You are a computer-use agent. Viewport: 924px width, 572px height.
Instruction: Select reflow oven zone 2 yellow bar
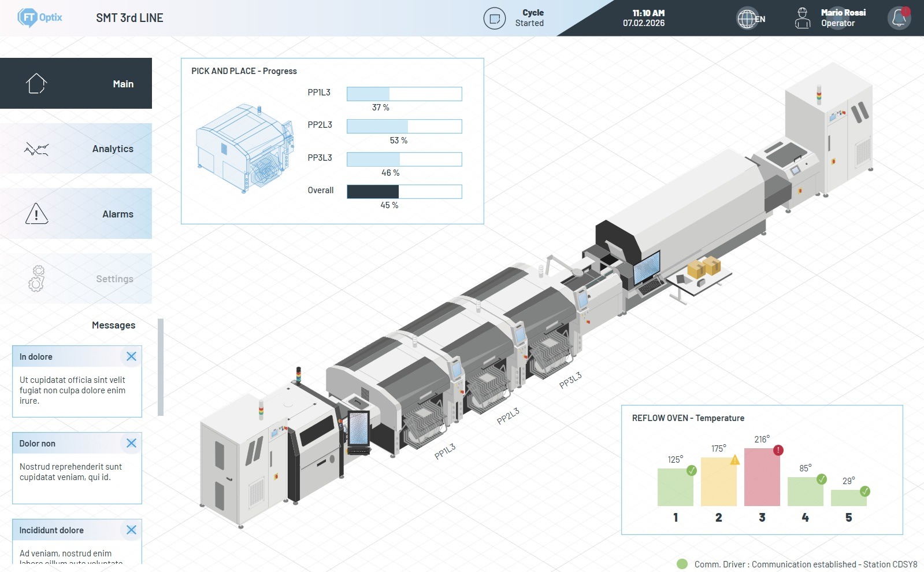pyautogui.click(x=718, y=482)
